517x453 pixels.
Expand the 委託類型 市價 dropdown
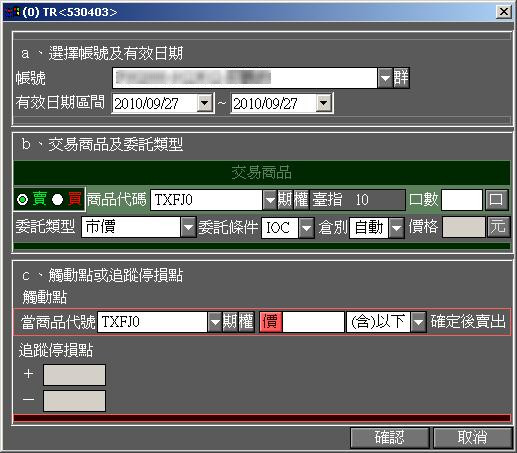click(x=188, y=227)
